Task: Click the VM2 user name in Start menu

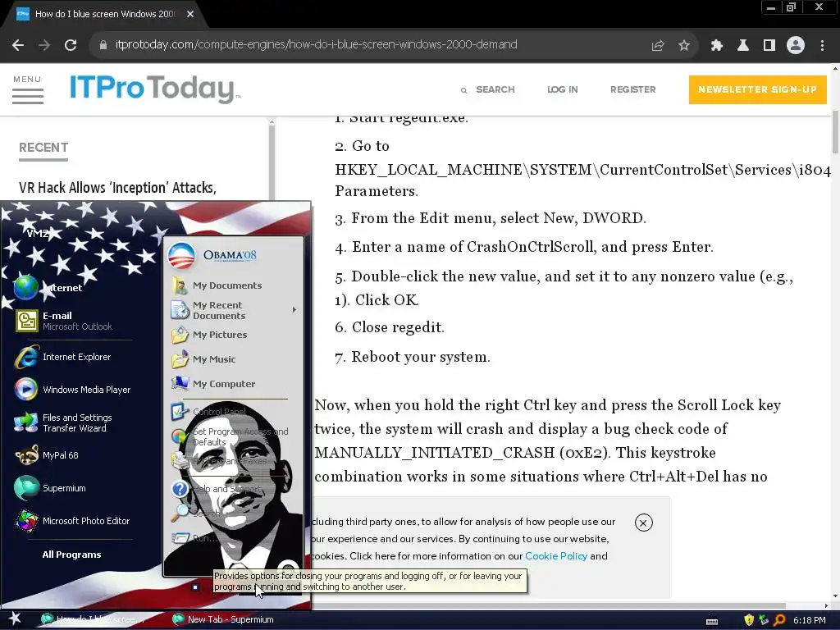Action: pyautogui.click(x=38, y=233)
